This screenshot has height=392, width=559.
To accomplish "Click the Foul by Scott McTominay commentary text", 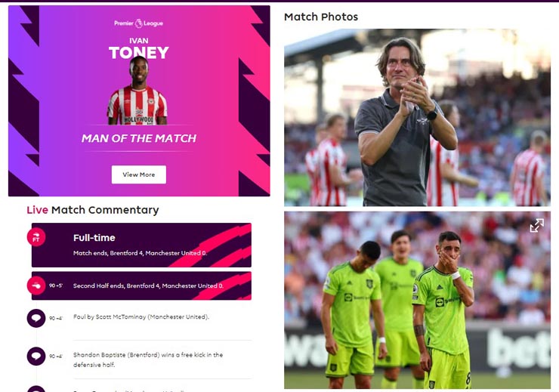I will (x=141, y=316).
